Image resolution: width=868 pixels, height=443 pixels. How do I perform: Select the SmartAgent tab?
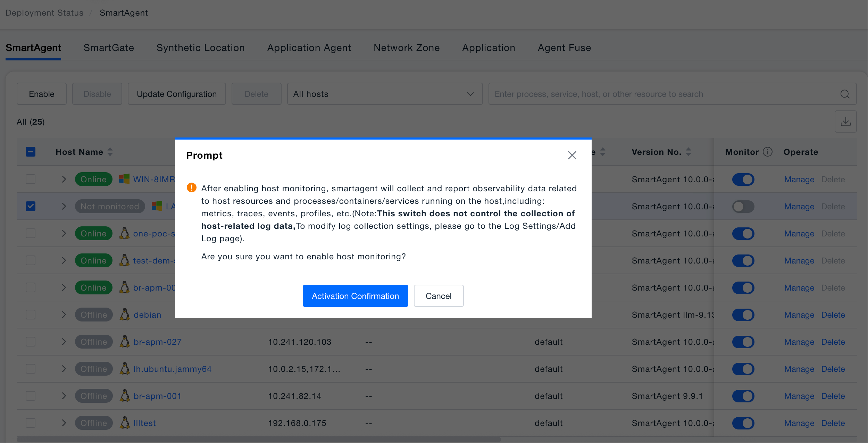(33, 48)
